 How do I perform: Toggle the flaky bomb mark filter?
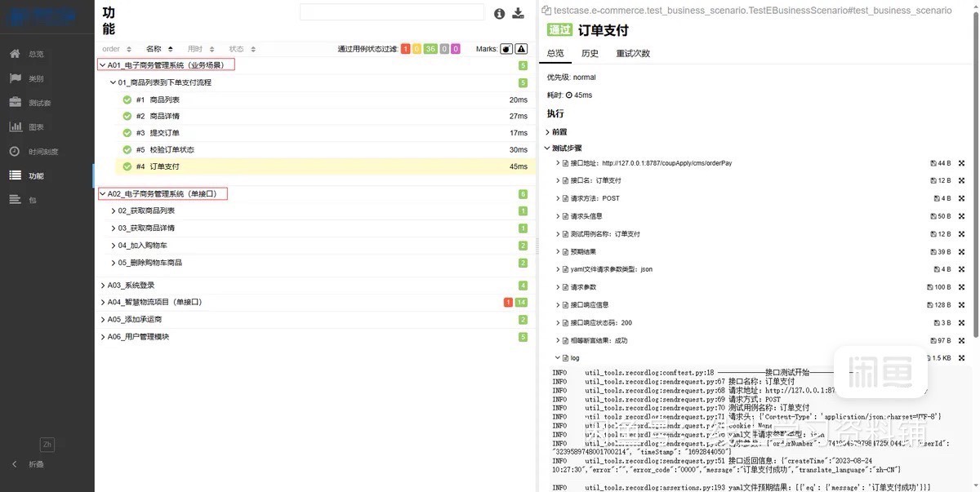pos(506,49)
